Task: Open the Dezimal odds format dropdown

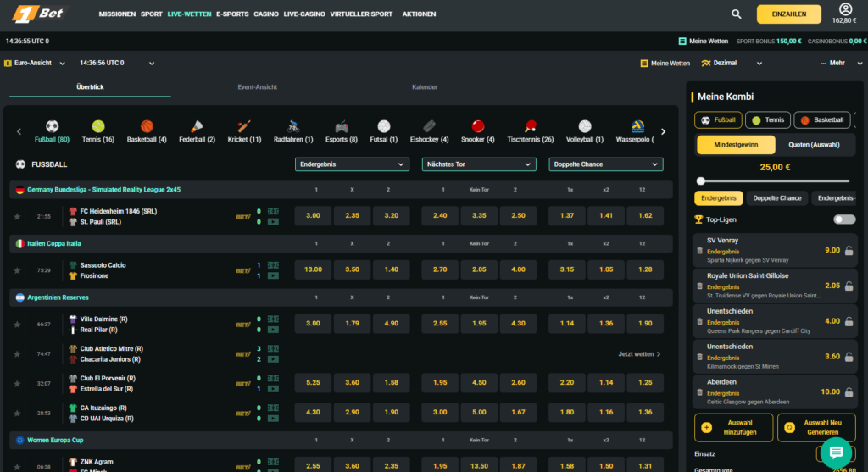Action: pos(732,63)
